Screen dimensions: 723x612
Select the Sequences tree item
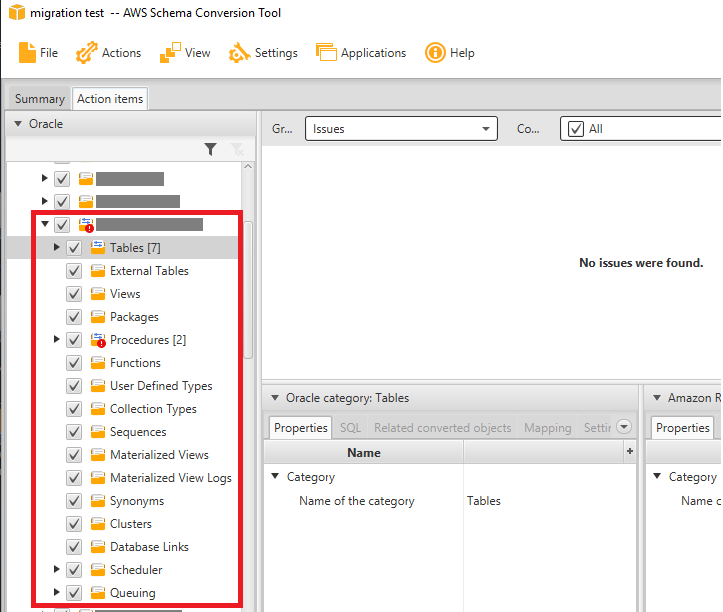138,432
